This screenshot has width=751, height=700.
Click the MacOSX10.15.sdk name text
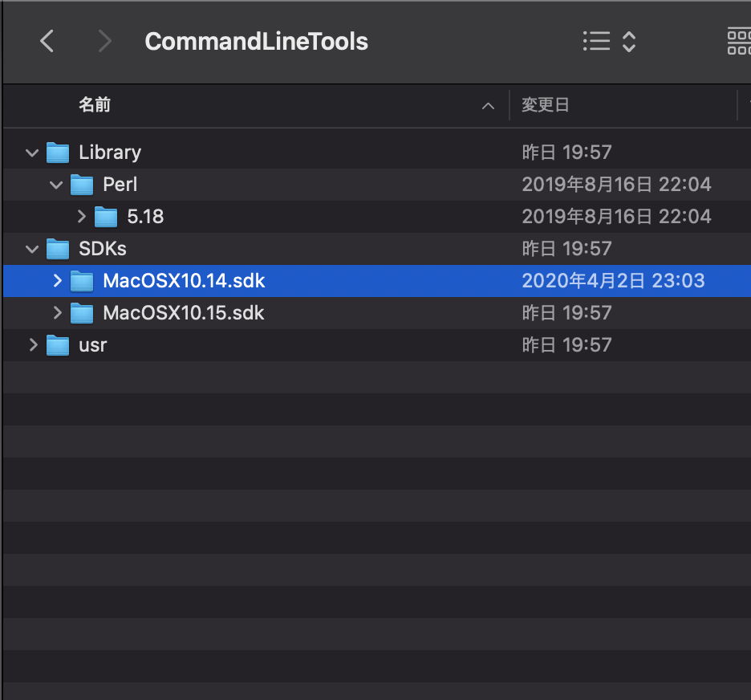click(x=184, y=313)
